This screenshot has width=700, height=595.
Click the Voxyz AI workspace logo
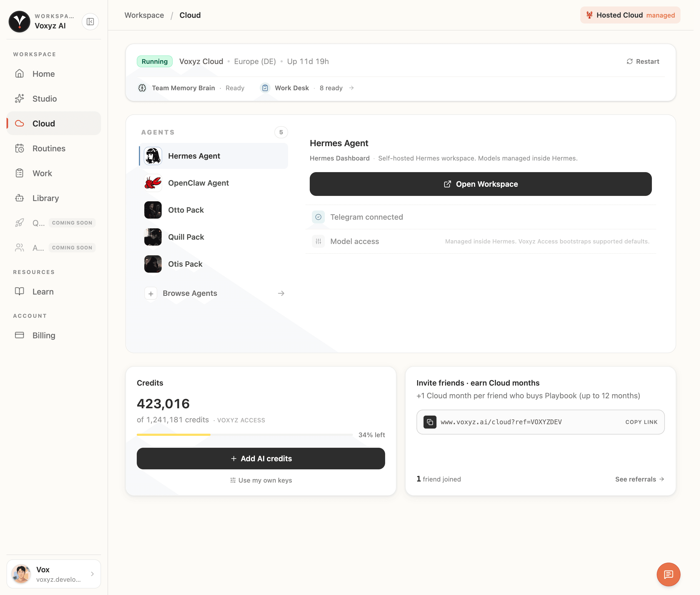[x=19, y=22]
